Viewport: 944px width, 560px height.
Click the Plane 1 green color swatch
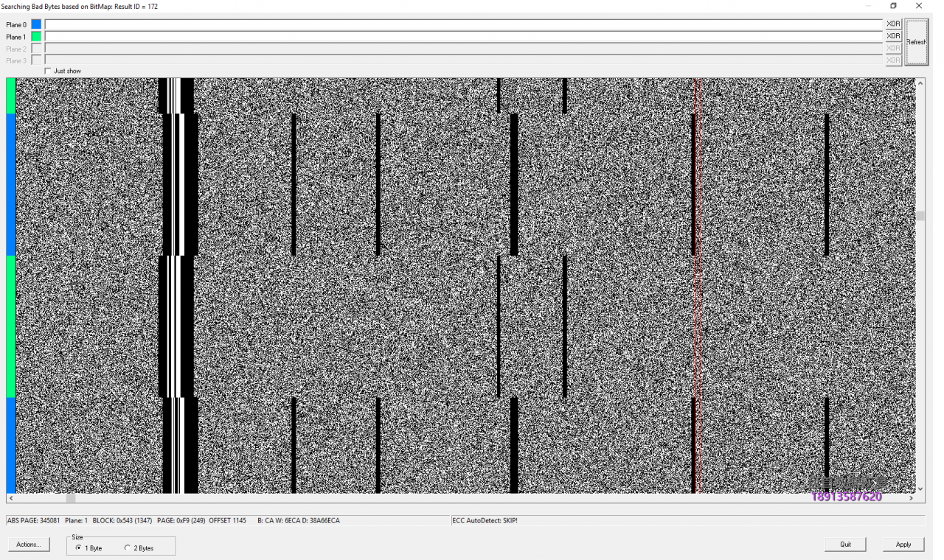coord(36,37)
